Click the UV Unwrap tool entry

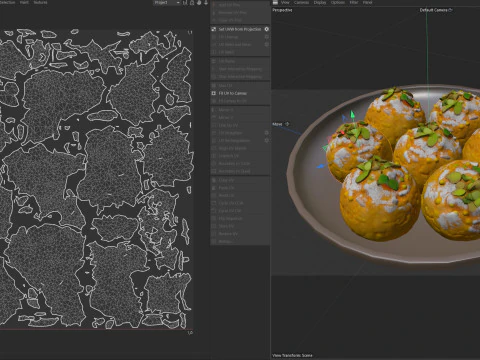point(240,37)
